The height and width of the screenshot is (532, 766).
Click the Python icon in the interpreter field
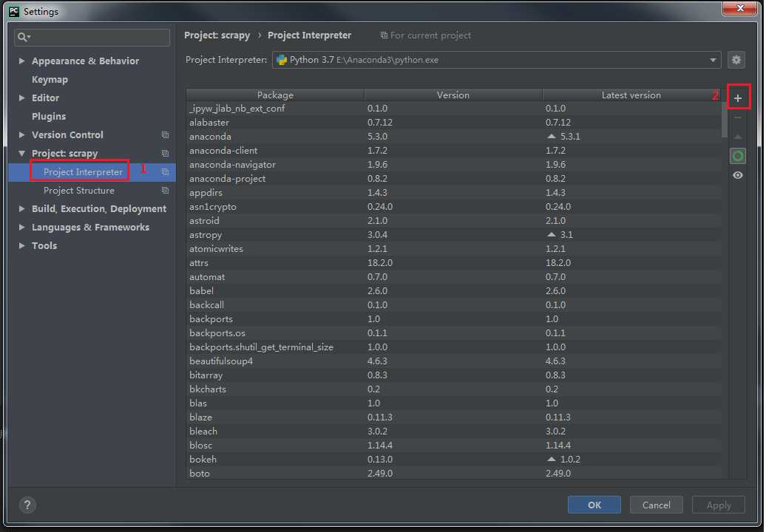(x=282, y=60)
